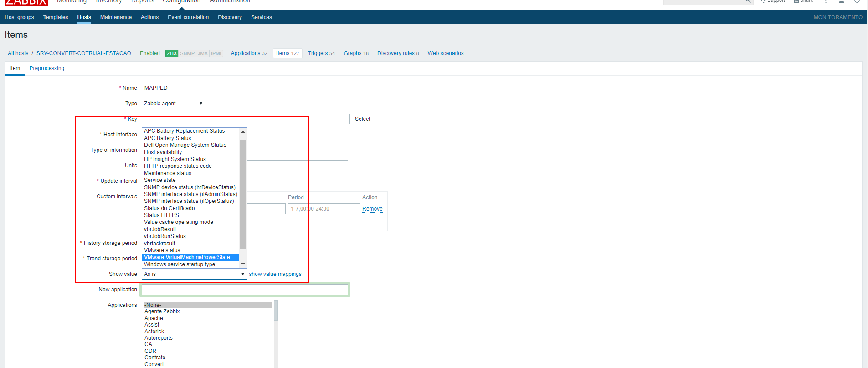Select -None- in the Applications list
The image size is (868, 368).
(x=208, y=305)
